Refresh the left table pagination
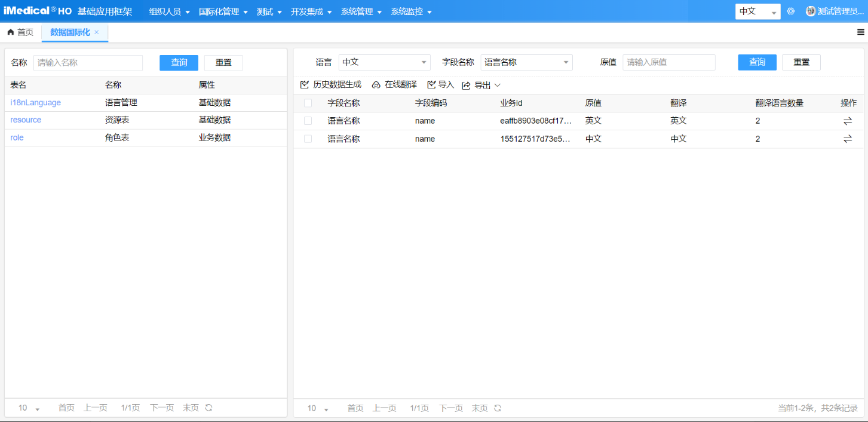Screen dimensions: 868x422 [209, 408]
